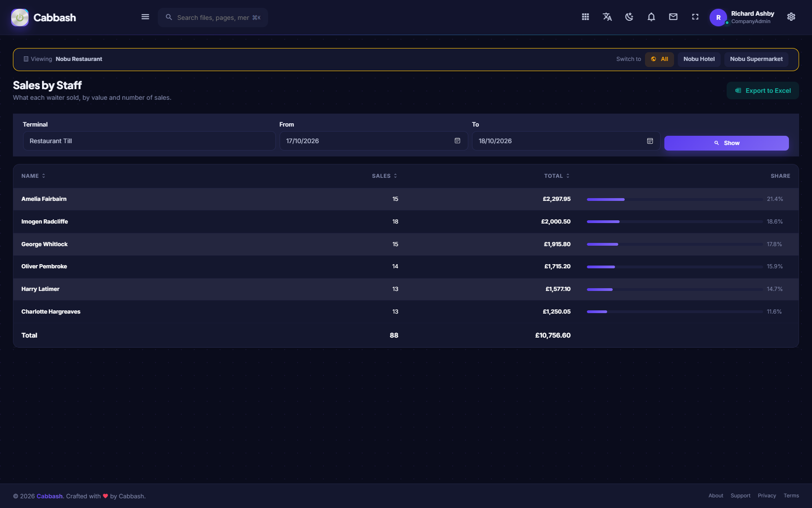Click the Cabbash footer link
The height and width of the screenshot is (508, 812).
coord(49,496)
